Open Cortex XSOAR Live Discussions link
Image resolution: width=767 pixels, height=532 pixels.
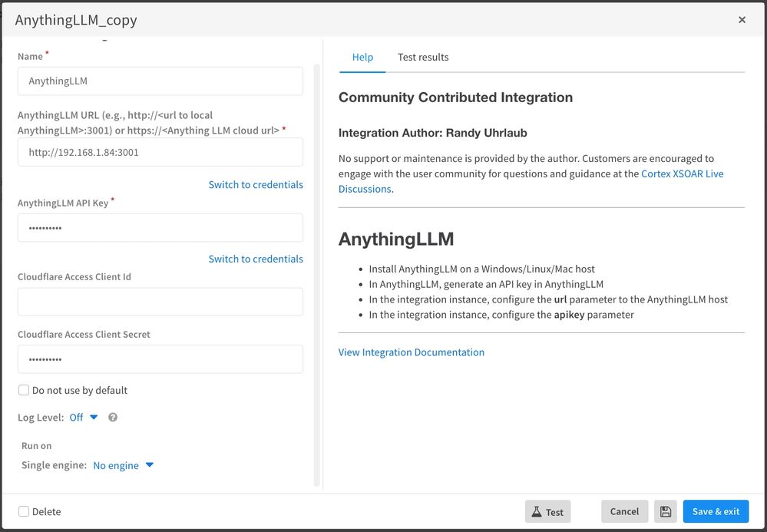pyautogui.click(x=682, y=174)
